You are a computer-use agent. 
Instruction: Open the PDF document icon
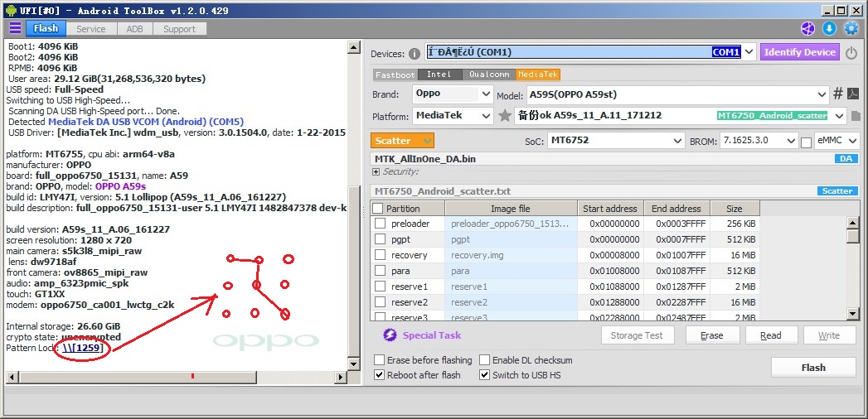(x=853, y=94)
